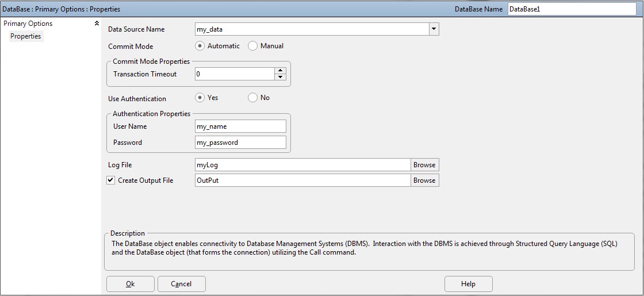Select Properties in the left tree
Screen dimensions: 644x296
pyautogui.click(x=26, y=36)
